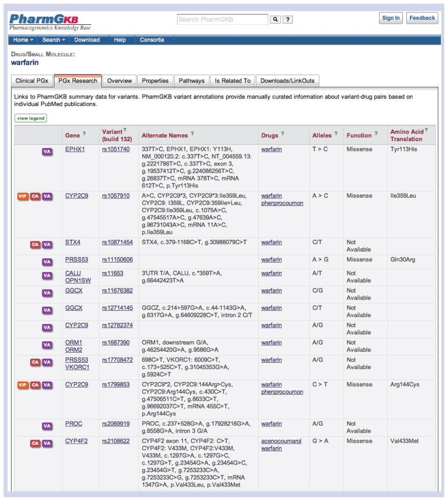The image size is (448, 501).
Task: Open the VKORC1 gene link
Action: pos(77,367)
